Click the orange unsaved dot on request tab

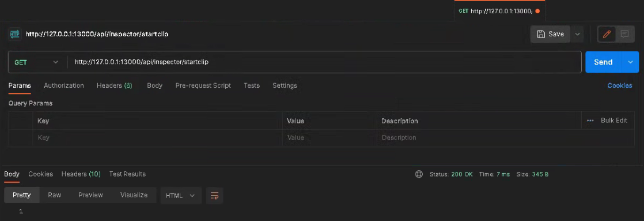point(537,11)
